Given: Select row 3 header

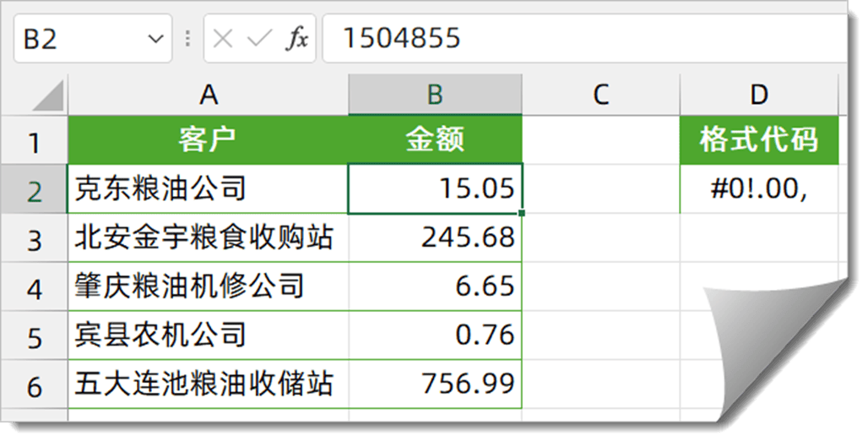Looking at the screenshot, I should (34, 238).
